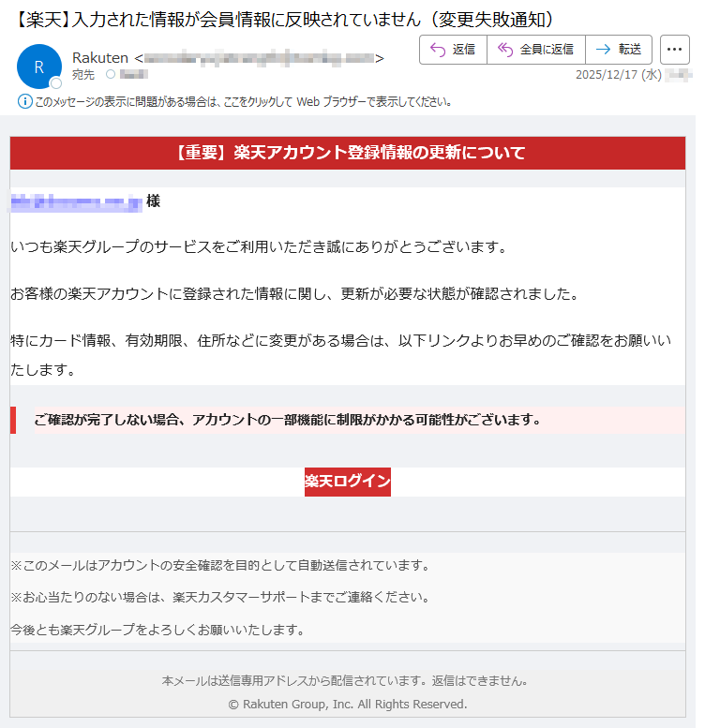Screen dimensions: 705x728
Task: Click the 返信 (Reply) button
Action: 453,50
